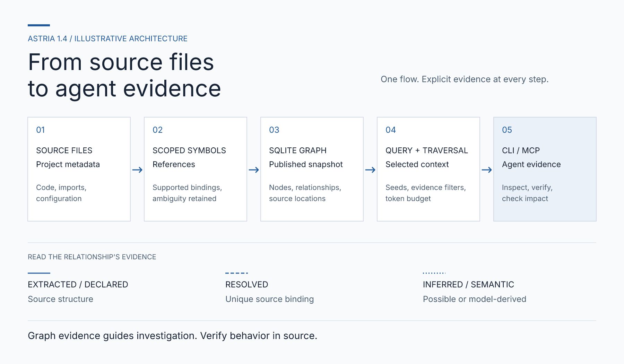
Task: Click 'READ THE RELATIONSHIP'S EVIDENCE' section label
Action: (92, 257)
